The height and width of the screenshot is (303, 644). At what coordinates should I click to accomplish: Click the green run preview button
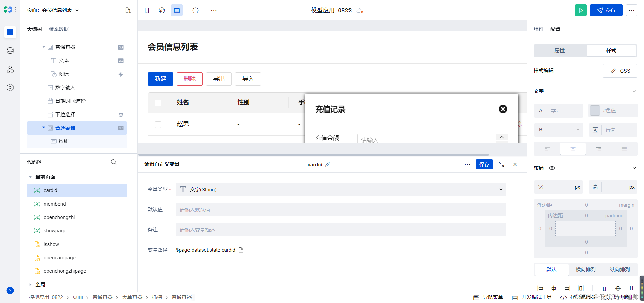pyautogui.click(x=581, y=10)
